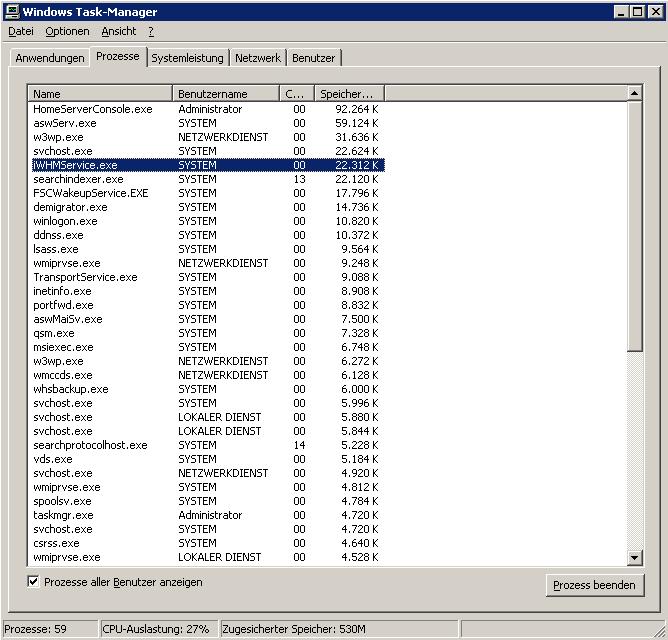Select the HomeServerConsole.exe process
Screen dimensions: 668x640
pos(208,109)
